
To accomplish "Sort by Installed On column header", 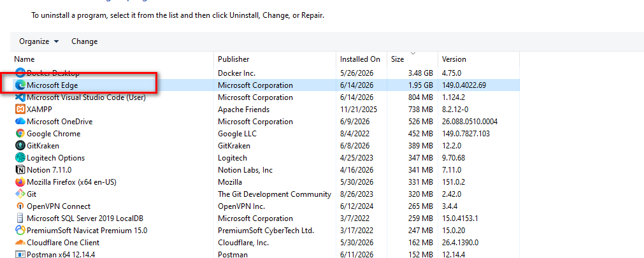I will 360,59.
